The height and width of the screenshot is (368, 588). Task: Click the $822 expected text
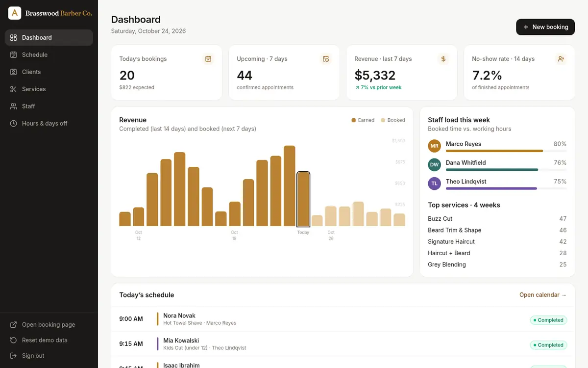tap(137, 88)
